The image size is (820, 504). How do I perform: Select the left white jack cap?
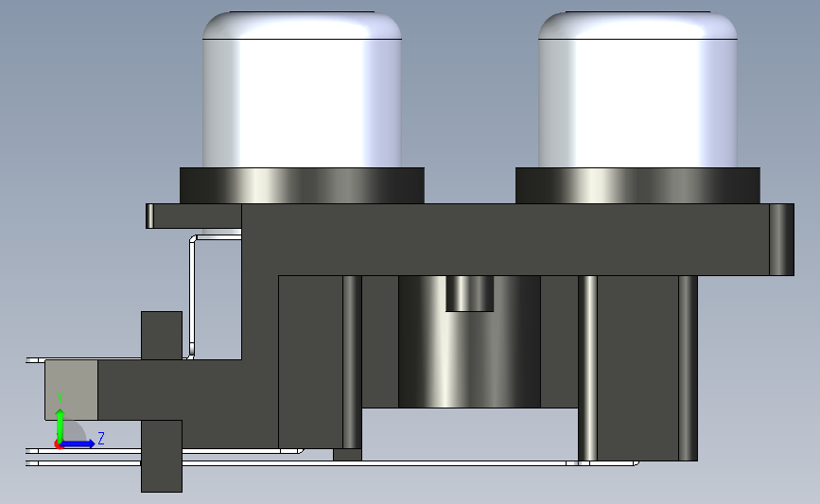pyautogui.click(x=303, y=90)
